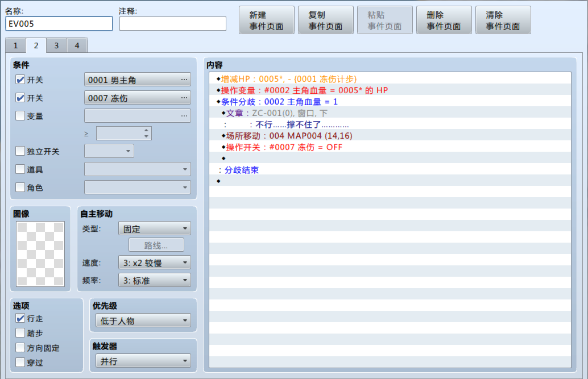The image size is (588, 379).
Task: Switch to event page tab 1
Action: click(15, 45)
